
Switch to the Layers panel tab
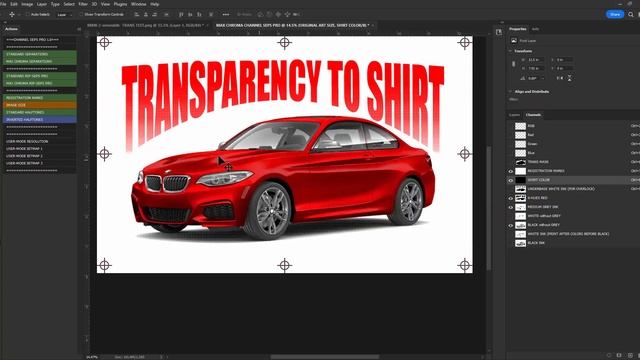click(x=514, y=115)
